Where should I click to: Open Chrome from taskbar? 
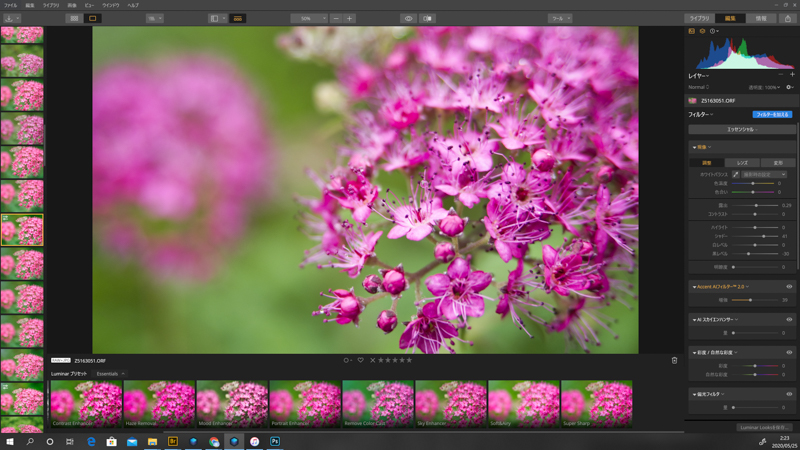pos(214,441)
